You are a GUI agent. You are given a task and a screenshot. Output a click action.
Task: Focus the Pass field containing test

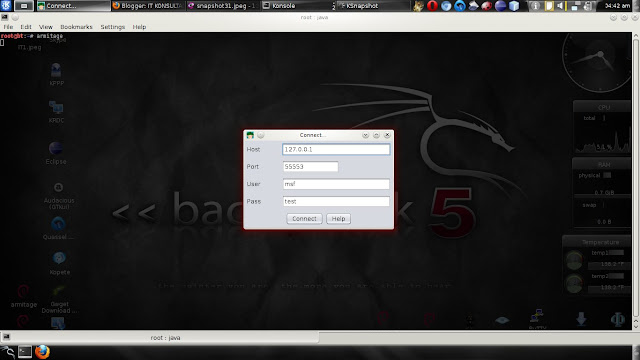(336, 201)
